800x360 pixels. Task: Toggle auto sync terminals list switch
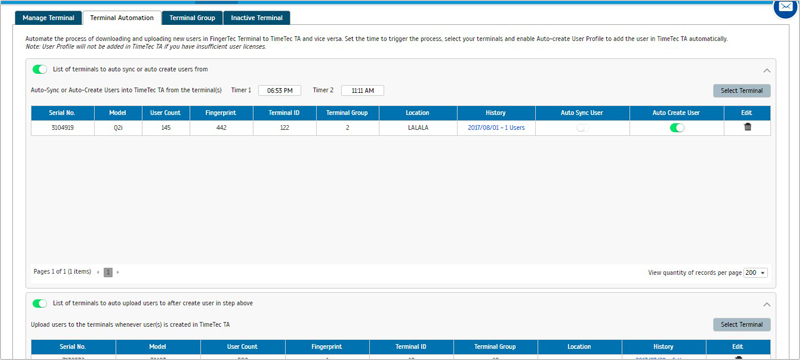pos(39,69)
